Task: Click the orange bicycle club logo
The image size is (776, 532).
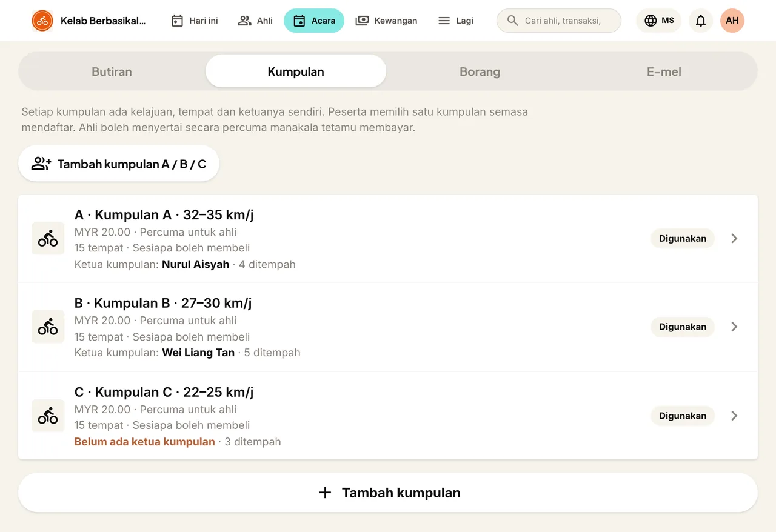Action: (42, 21)
